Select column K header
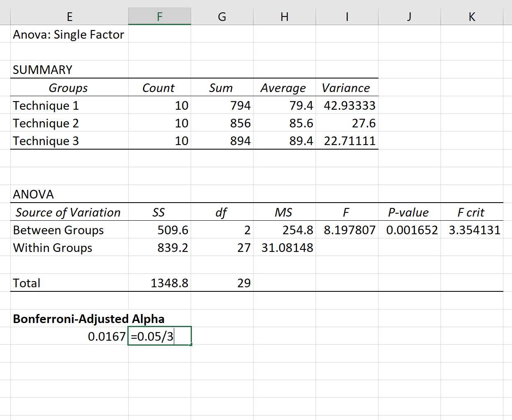The width and height of the screenshot is (512, 420). [x=472, y=16]
